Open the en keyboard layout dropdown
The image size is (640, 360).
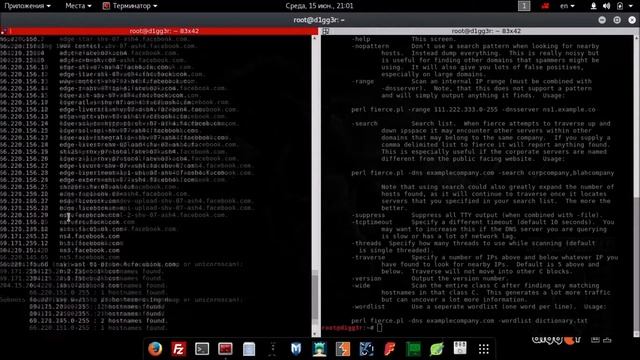[x=567, y=6]
